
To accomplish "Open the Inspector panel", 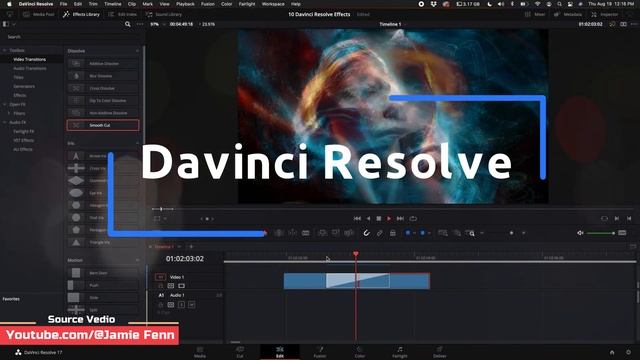I will [604, 14].
